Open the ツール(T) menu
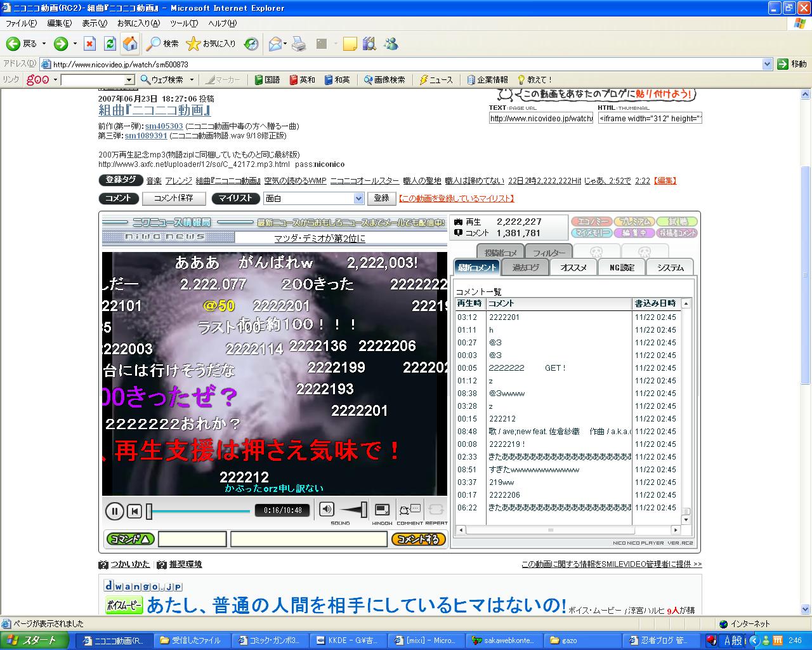Image resolution: width=812 pixels, height=650 pixels. (183, 23)
